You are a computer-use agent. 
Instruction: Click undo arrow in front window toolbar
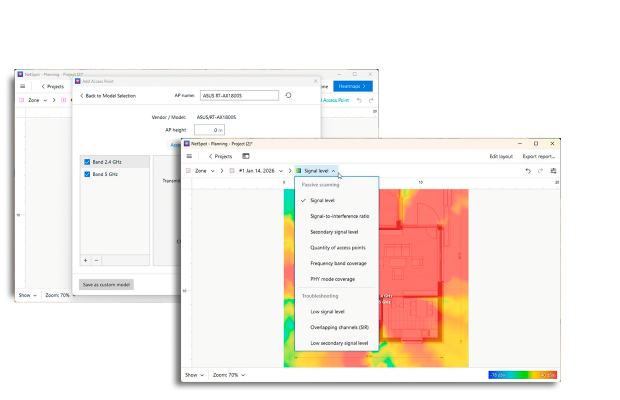point(527,171)
